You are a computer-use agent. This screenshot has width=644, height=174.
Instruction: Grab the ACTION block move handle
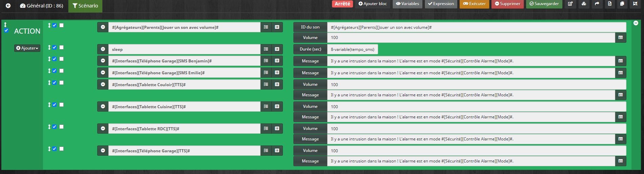pyautogui.click(x=5, y=24)
